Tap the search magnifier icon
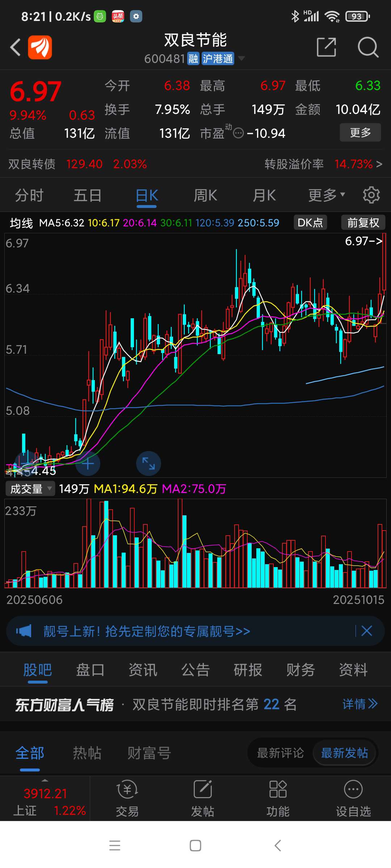The height and width of the screenshot is (868, 391). (368, 47)
